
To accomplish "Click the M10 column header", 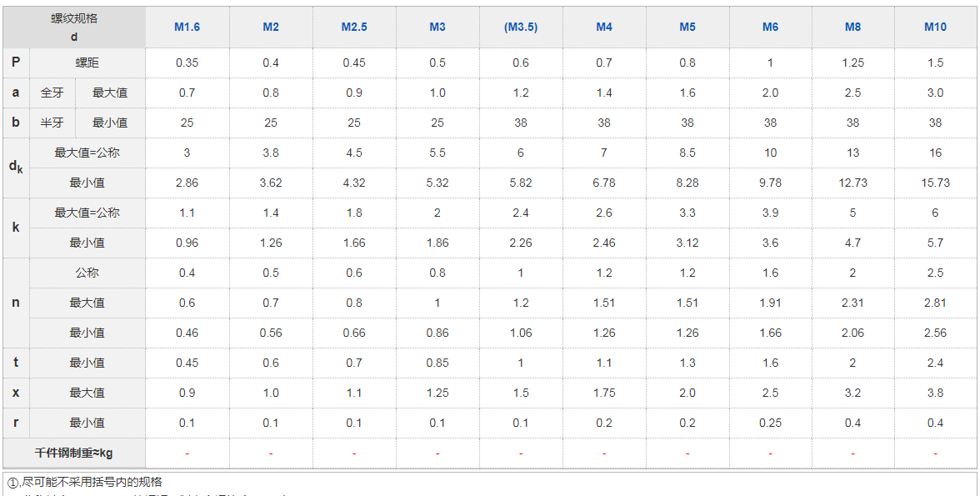I will pyautogui.click(x=935, y=27).
